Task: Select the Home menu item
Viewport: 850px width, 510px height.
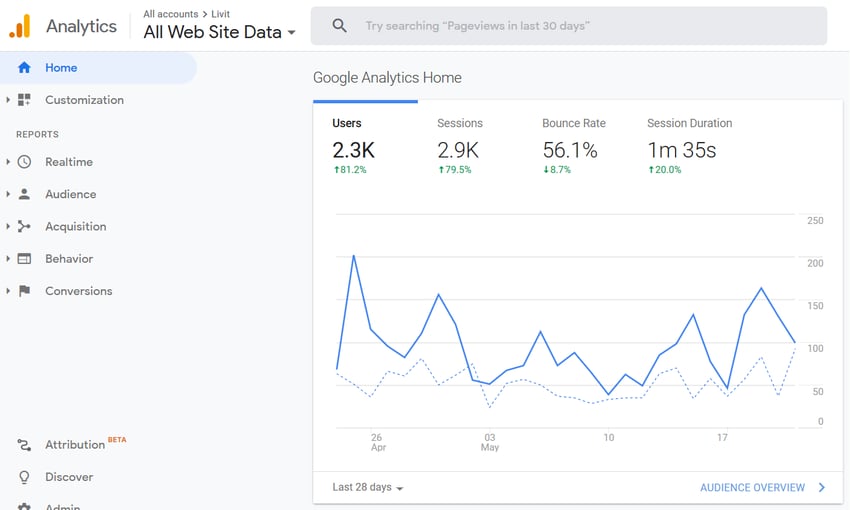Action: 98,68
